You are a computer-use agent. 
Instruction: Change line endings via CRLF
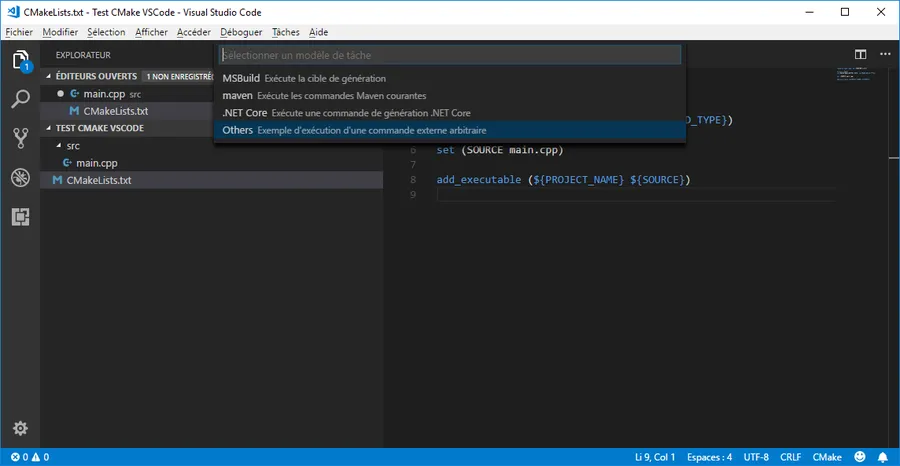790,457
